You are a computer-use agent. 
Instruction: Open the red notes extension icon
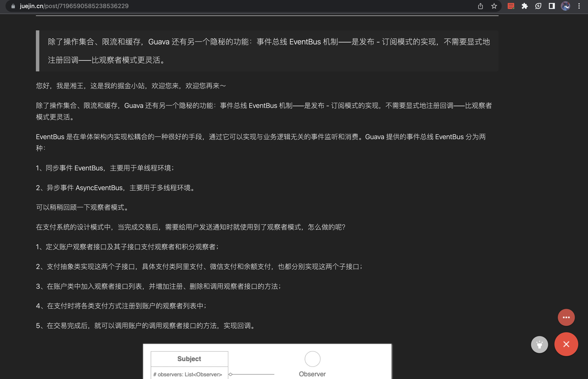[x=510, y=6]
